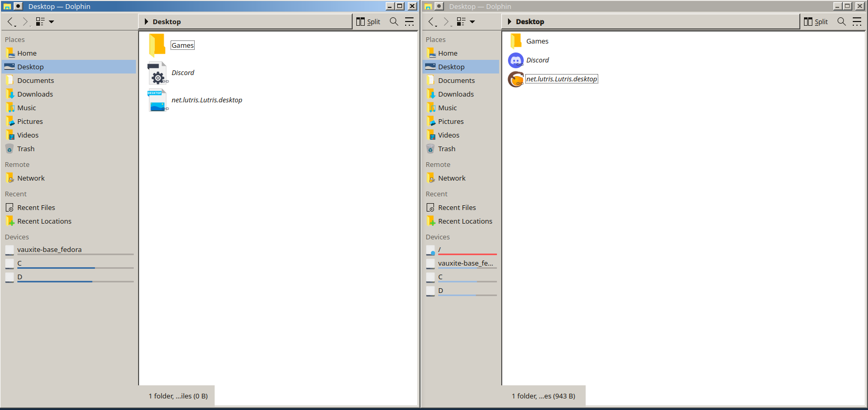The height and width of the screenshot is (410, 868).
Task: Go back in right Dolphin window
Action: click(431, 22)
